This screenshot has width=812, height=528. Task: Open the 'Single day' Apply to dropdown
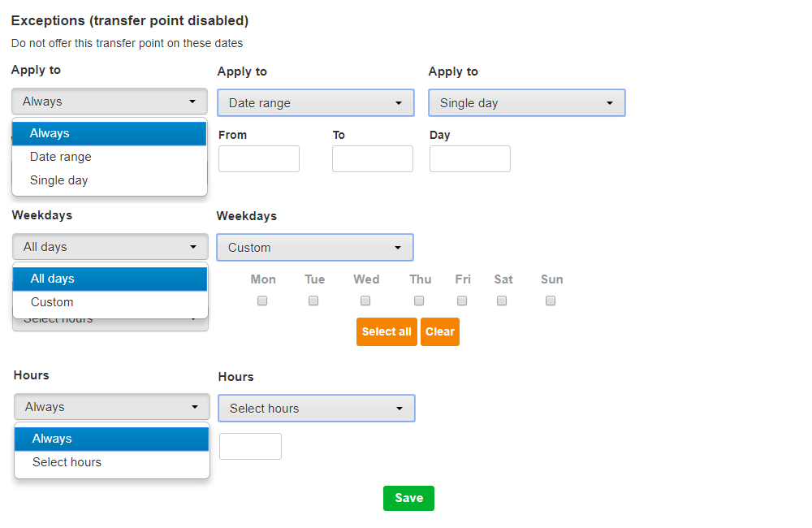point(526,103)
